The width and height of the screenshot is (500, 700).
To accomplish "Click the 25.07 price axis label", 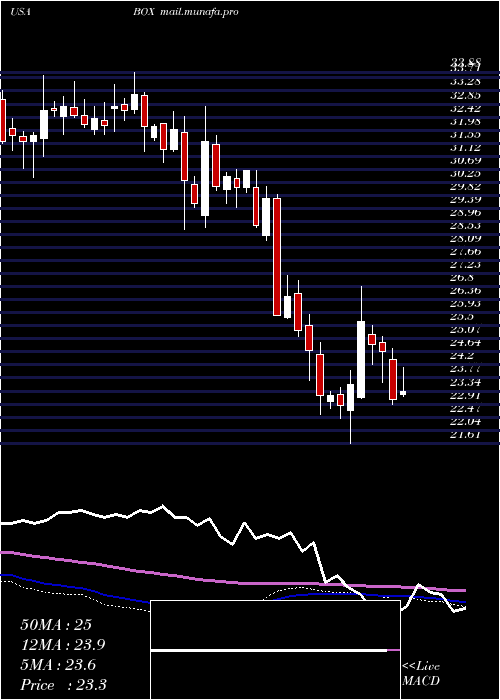I will point(465,330).
